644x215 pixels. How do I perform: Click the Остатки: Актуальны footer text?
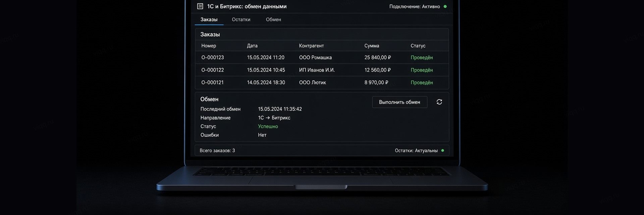(416, 150)
